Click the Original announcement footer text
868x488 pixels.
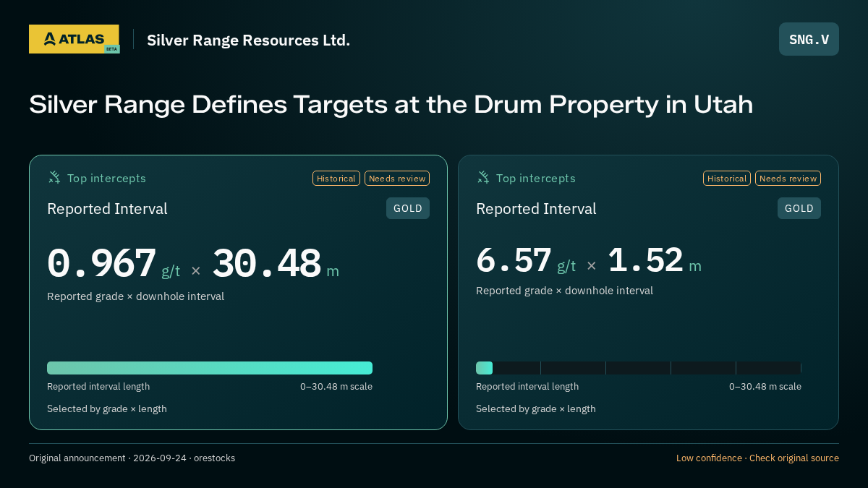pos(132,458)
